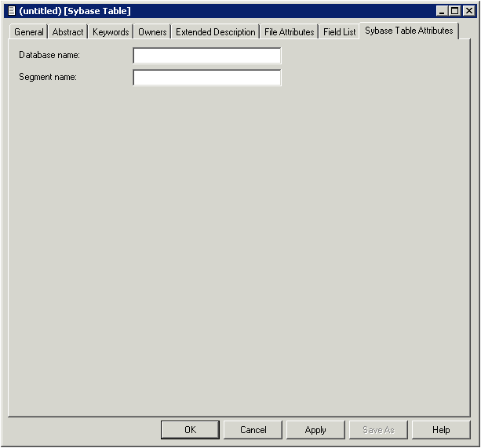Select the Sybase Table Attributes tab
Image resolution: width=481 pixels, height=448 pixels.
point(409,31)
